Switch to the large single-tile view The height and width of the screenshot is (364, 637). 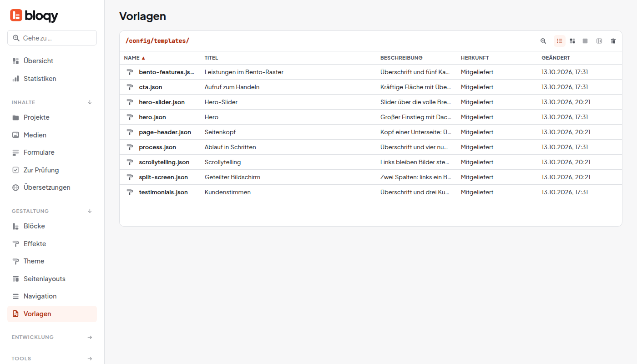point(585,41)
